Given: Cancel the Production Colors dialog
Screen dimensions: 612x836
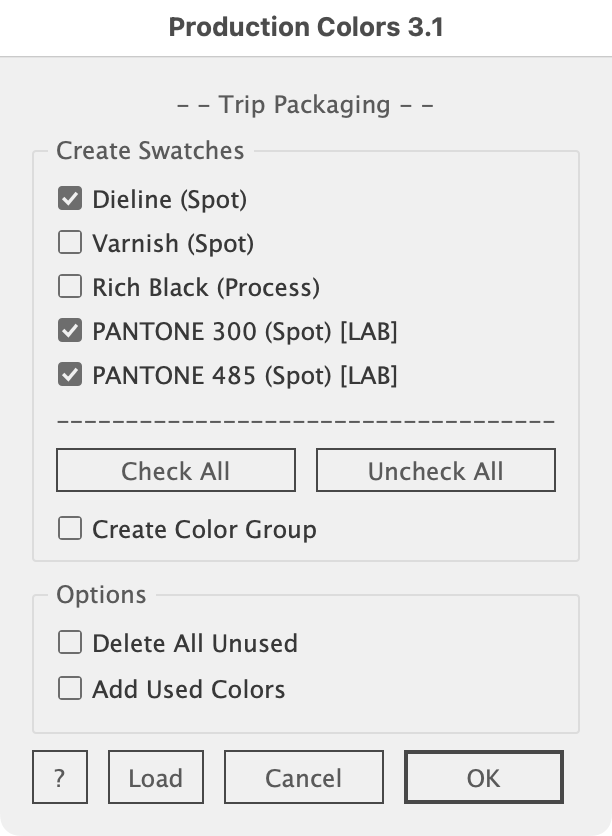Looking at the screenshot, I should click(303, 778).
